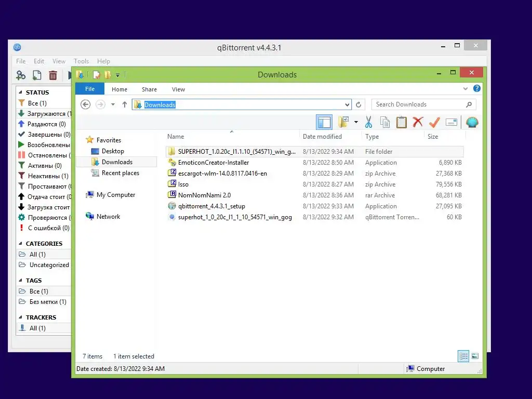Viewport: 532px width, 399px height.
Task: Collapse the CATEGORIES section in qBittorrent
Action: tap(20, 244)
